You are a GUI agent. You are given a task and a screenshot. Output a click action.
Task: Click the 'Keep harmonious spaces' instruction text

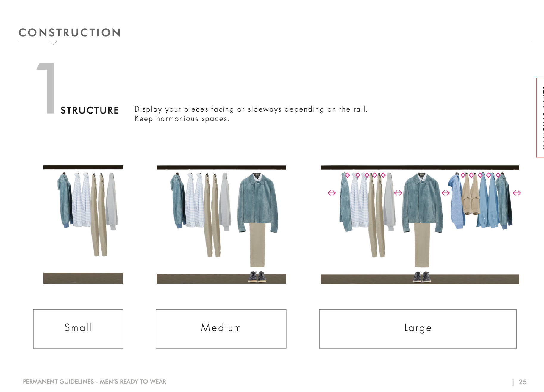(x=182, y=119)
